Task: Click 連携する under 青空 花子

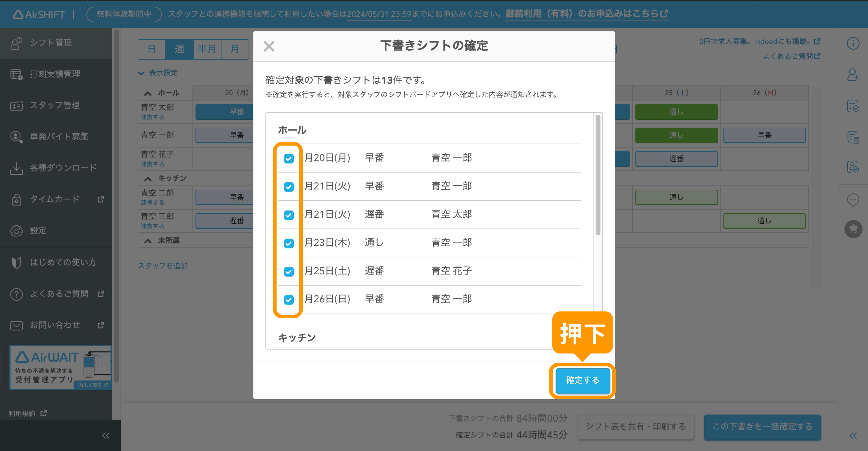Action: click(x=152, y=164)
